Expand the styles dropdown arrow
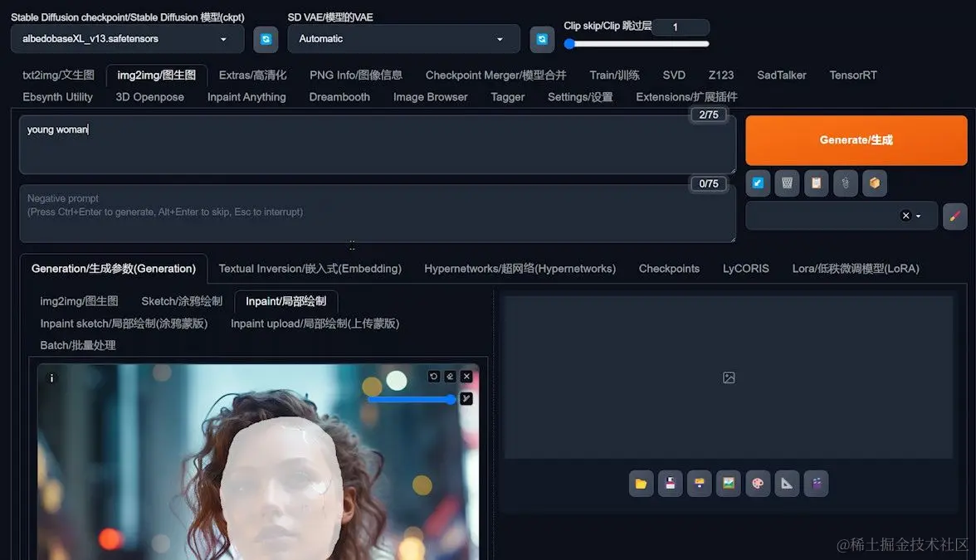The height and width of the screenshot is (560, 976). coord(918,216)
